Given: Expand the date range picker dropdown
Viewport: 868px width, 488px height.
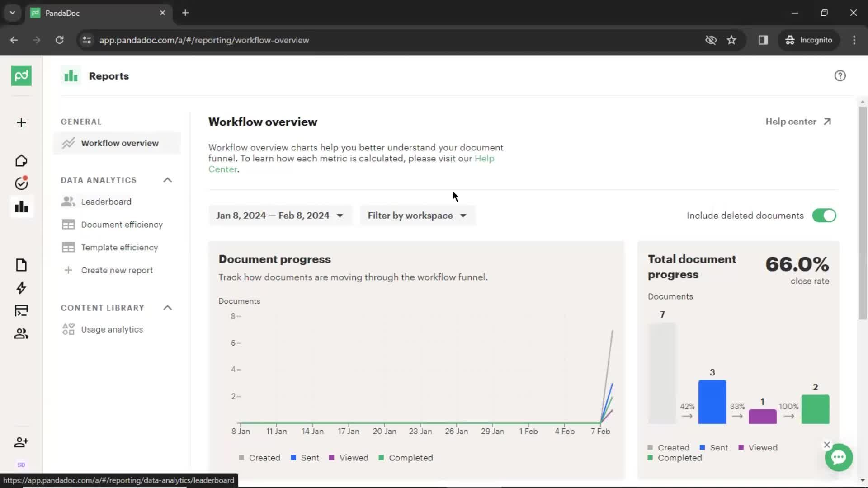Looking at the screenshot, I should tap(279, 215).
